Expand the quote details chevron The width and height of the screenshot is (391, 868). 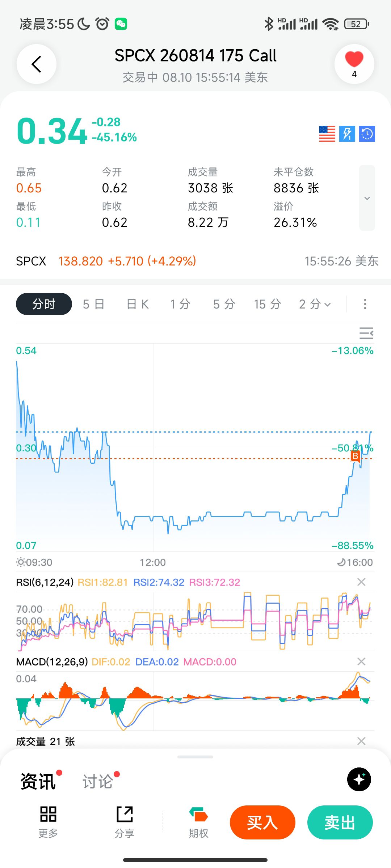tap(367, 198)
